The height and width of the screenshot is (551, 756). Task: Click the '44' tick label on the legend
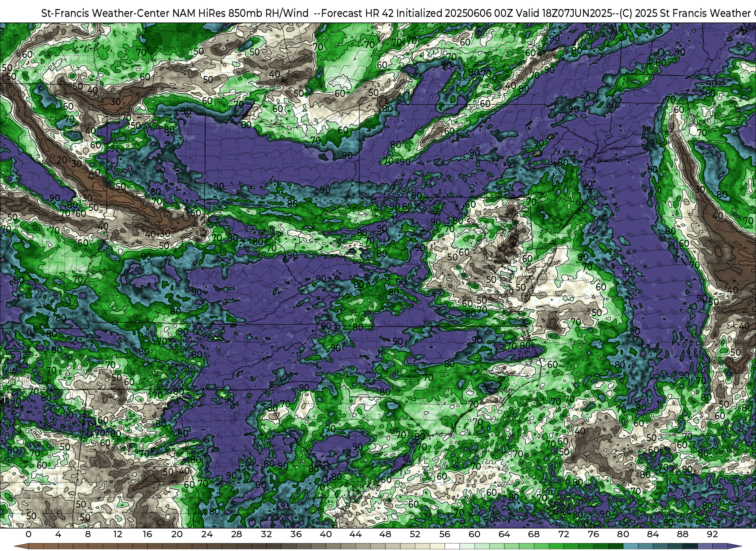356,534
